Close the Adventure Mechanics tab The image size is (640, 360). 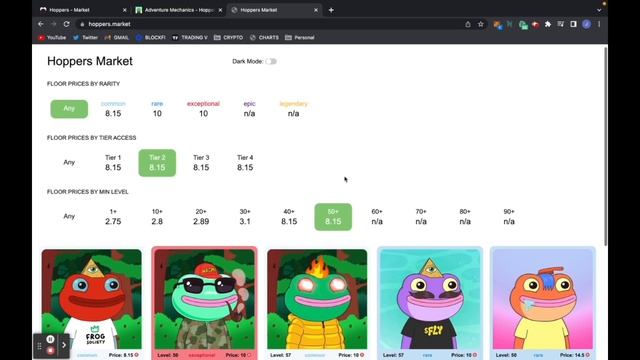coord(220,10)
